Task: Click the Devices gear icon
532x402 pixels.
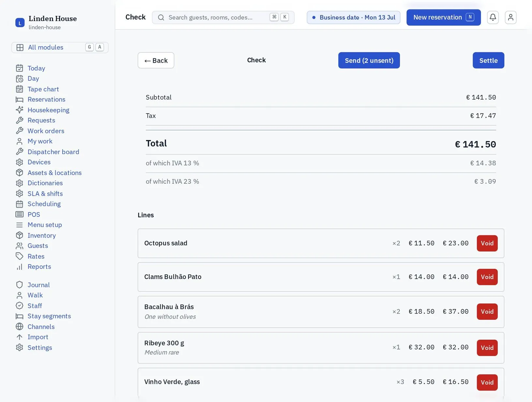Action: 20,162
